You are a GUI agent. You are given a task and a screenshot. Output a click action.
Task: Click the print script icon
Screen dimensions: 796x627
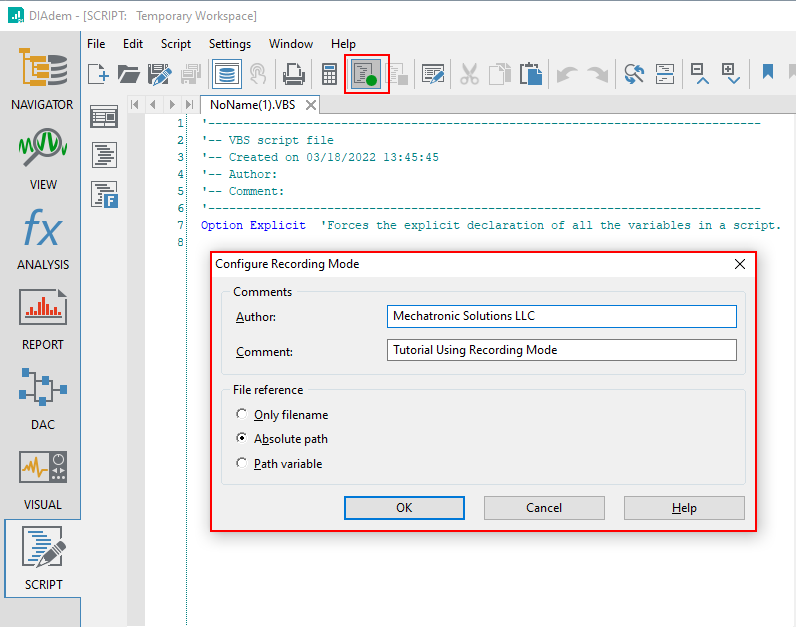pyautogui.click(x=293, y=73)
